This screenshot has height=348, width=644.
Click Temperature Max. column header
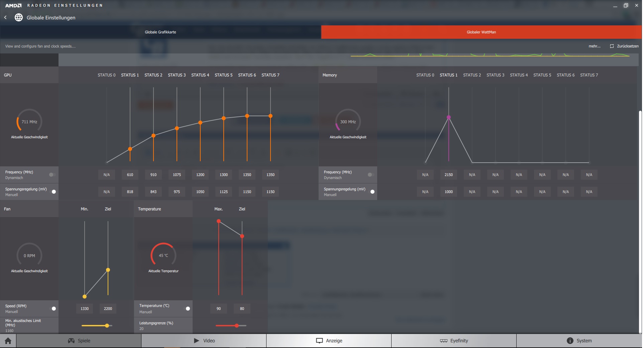tap(219, 209)
